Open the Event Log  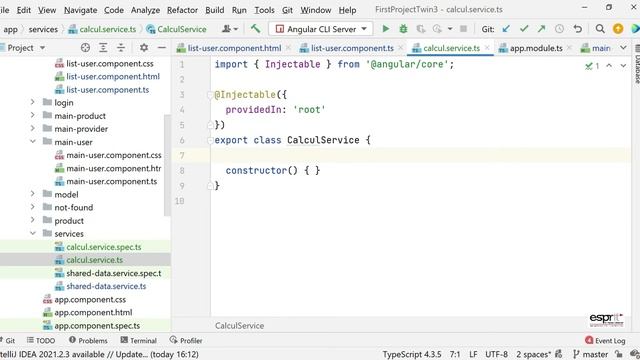point(605,340)
